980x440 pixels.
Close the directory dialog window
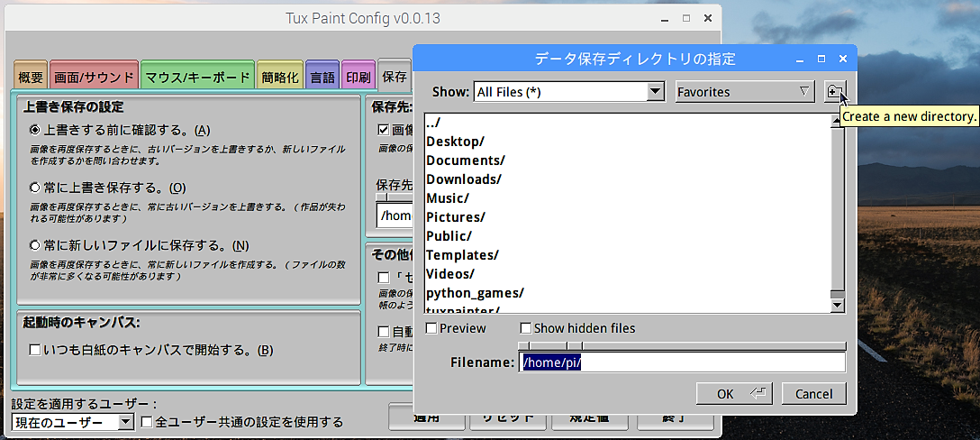[x=842, y=59]
